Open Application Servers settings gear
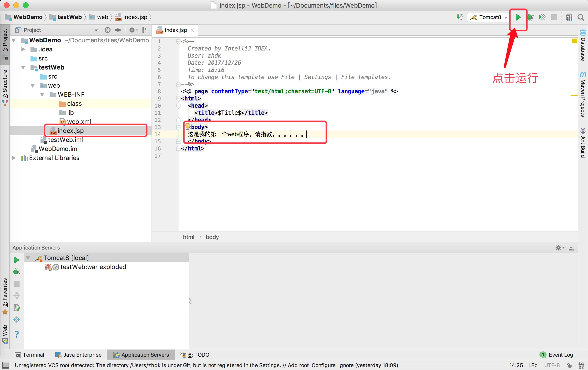 coord(560,248)
